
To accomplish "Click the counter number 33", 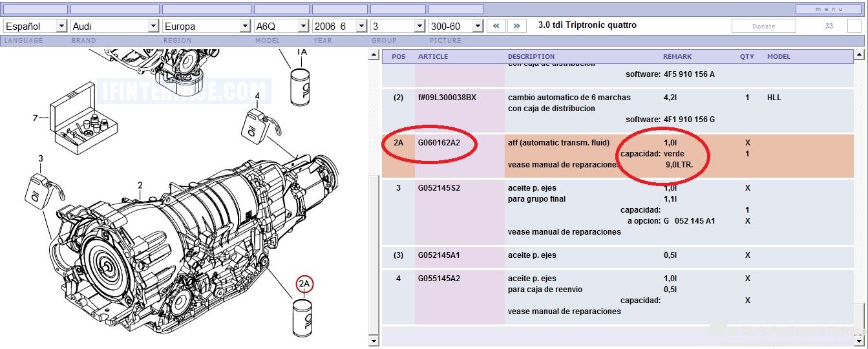I will [829, 26].
